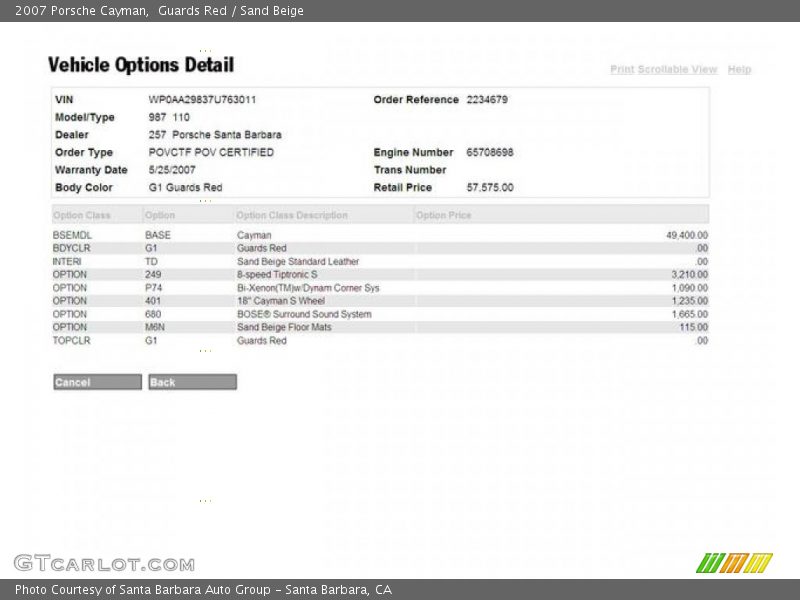Click option code 680
This screenshot has height=600, width=800.
(153, 314)
